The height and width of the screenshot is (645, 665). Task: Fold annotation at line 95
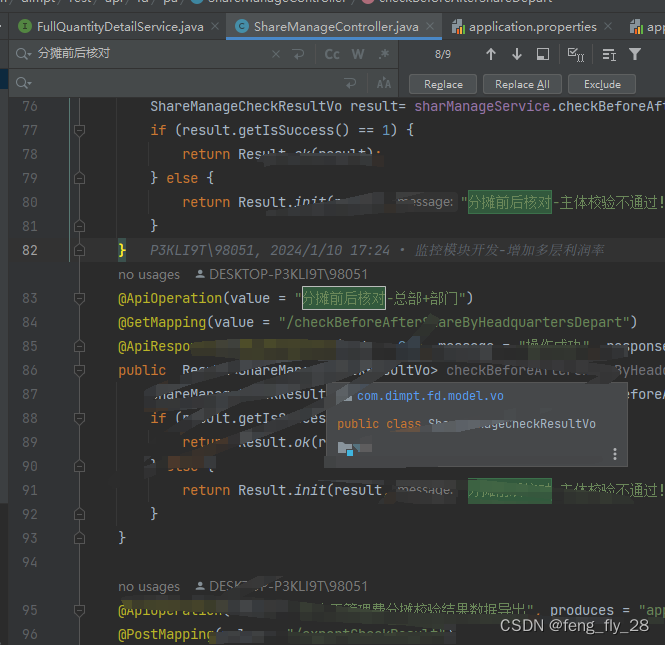pos(79,610)
